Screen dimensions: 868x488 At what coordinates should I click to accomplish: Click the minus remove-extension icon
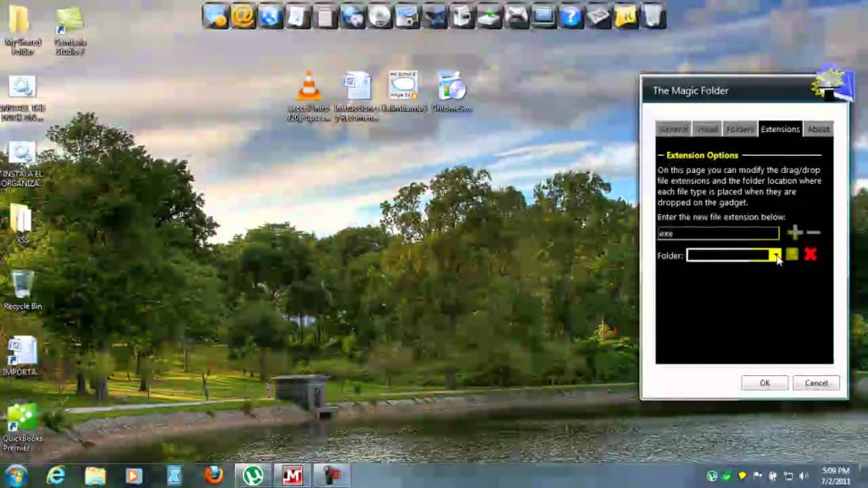[x=814, y=233]
